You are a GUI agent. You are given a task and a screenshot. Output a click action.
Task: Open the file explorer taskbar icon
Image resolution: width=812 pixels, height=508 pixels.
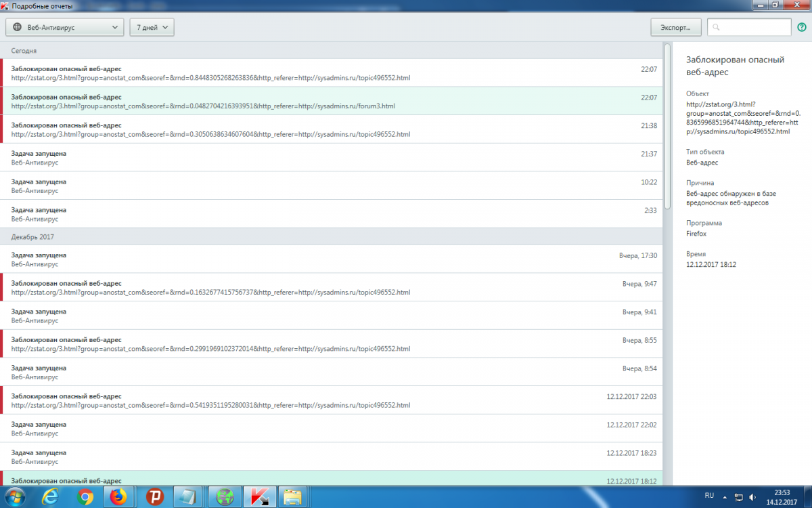[x=292, y=496]
